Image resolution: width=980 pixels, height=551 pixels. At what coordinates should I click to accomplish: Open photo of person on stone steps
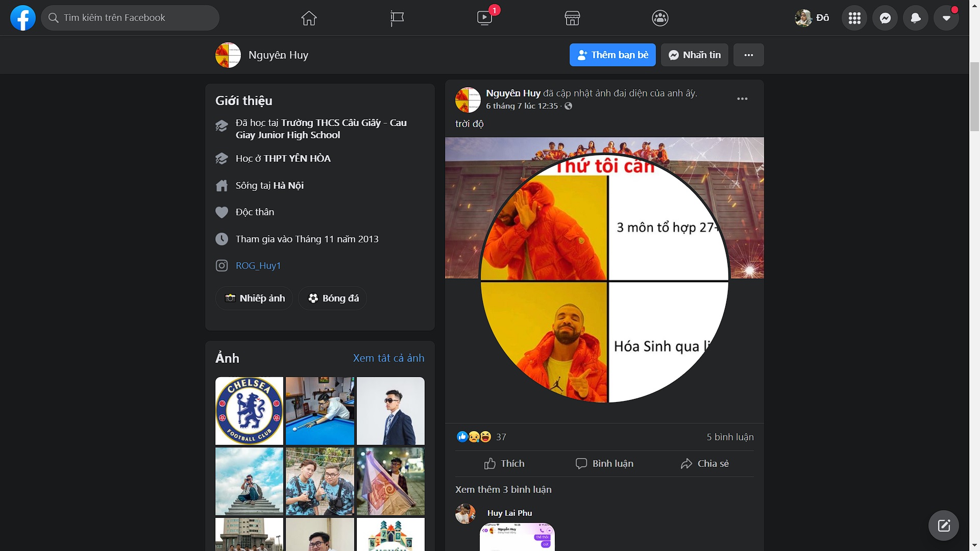(249, 481)
